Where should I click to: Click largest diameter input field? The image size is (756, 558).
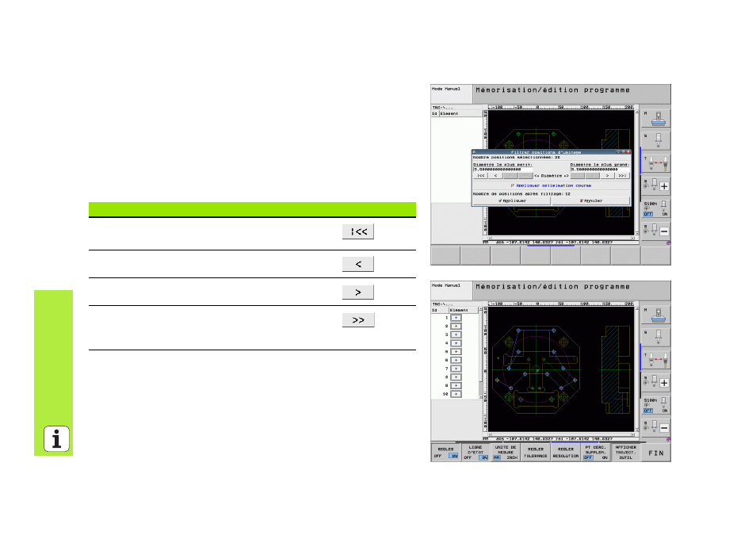pos(600,170)
